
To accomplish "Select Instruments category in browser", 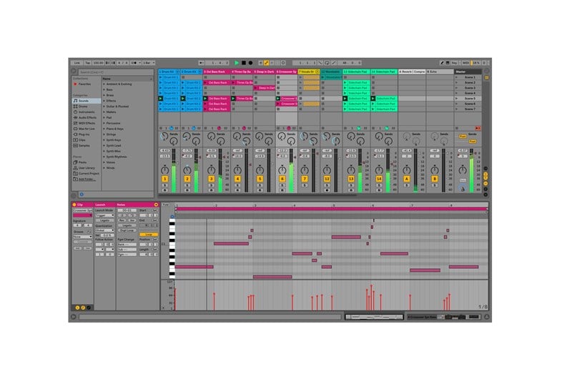I will [x=87, y=112].
